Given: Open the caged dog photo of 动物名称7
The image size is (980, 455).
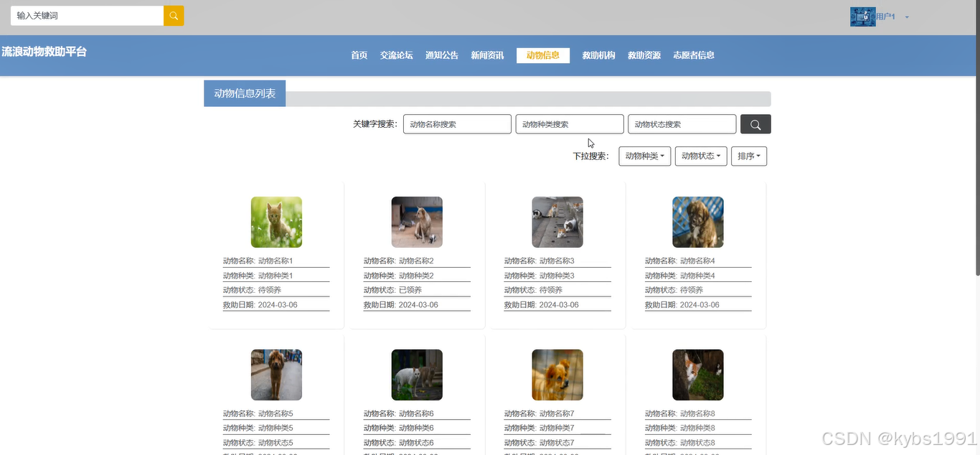Looking at the screenshot, I should click(x=557, y=375).
